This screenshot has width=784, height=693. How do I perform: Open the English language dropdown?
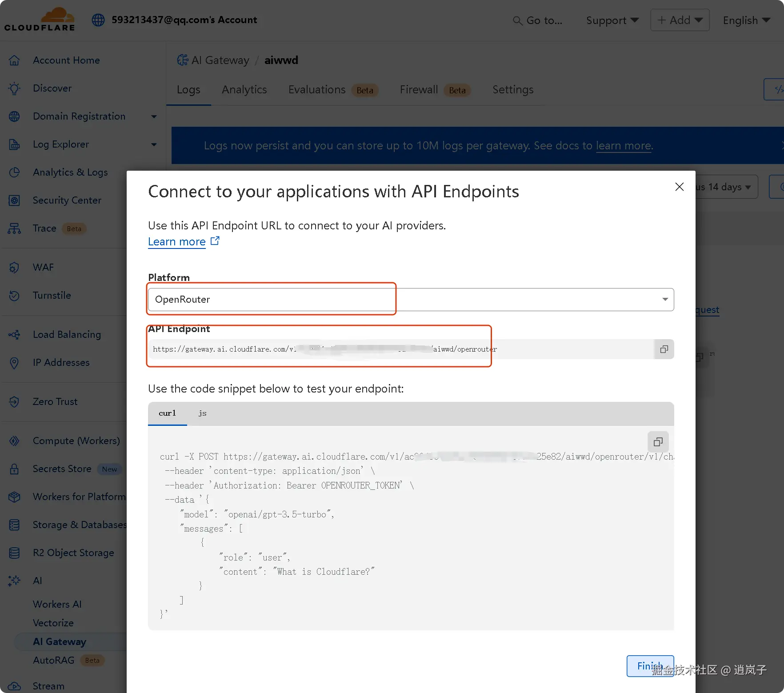pyautogui.click(x=746, y=20)
